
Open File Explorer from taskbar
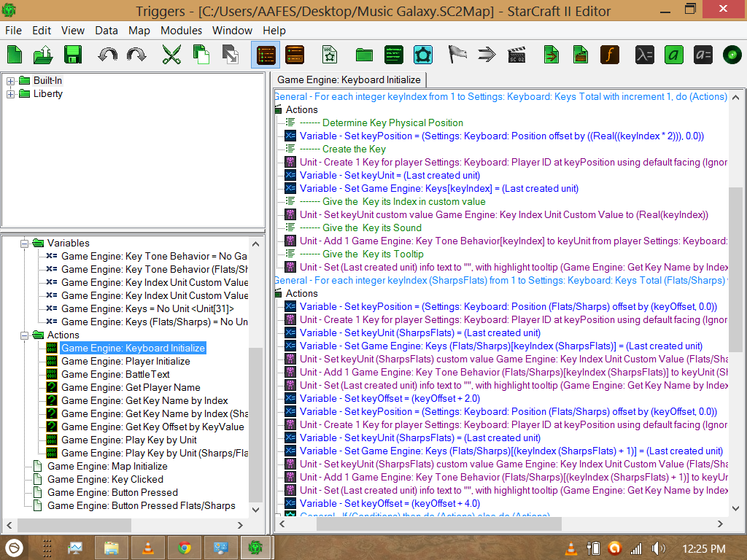(x=112, y=548)
